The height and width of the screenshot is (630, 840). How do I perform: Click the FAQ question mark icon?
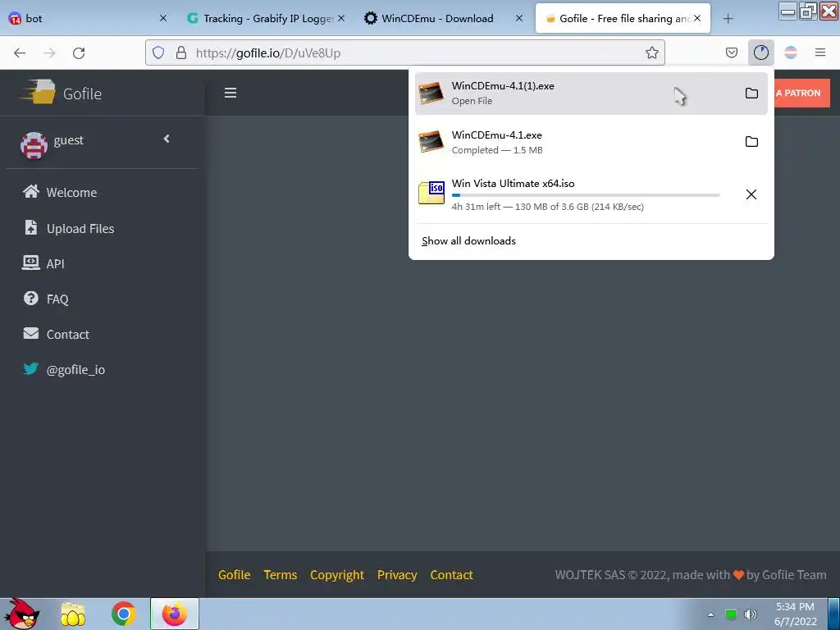pos(31,298)
